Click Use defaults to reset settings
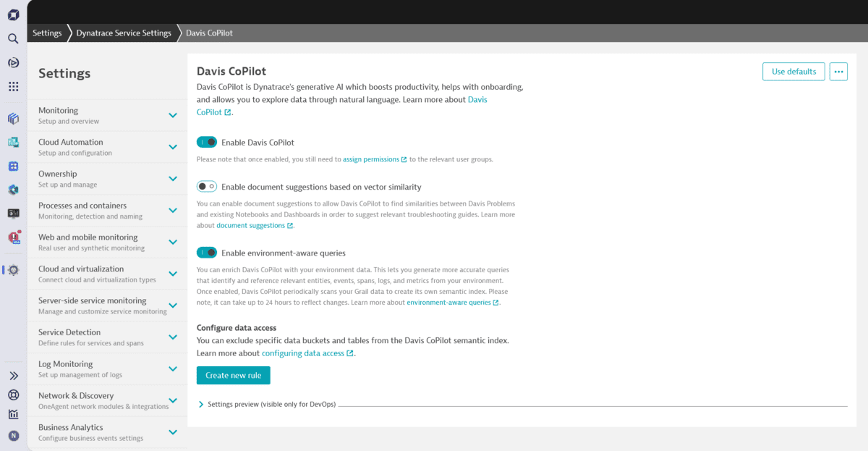This screenshot has height=451, width=868. click(793, 71)
